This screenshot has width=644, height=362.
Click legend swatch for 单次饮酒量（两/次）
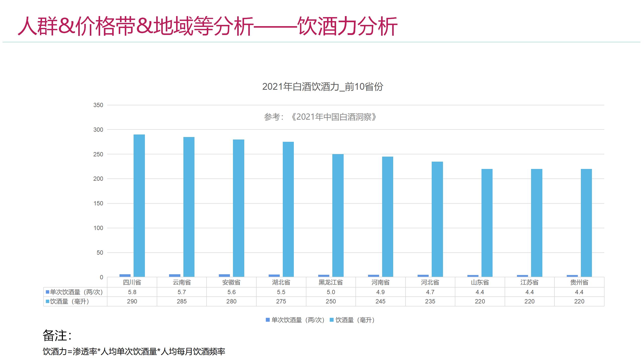[x=268, y=320]
